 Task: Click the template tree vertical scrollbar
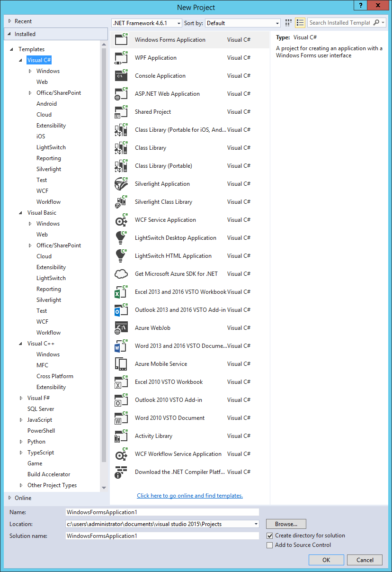point(104,256)
